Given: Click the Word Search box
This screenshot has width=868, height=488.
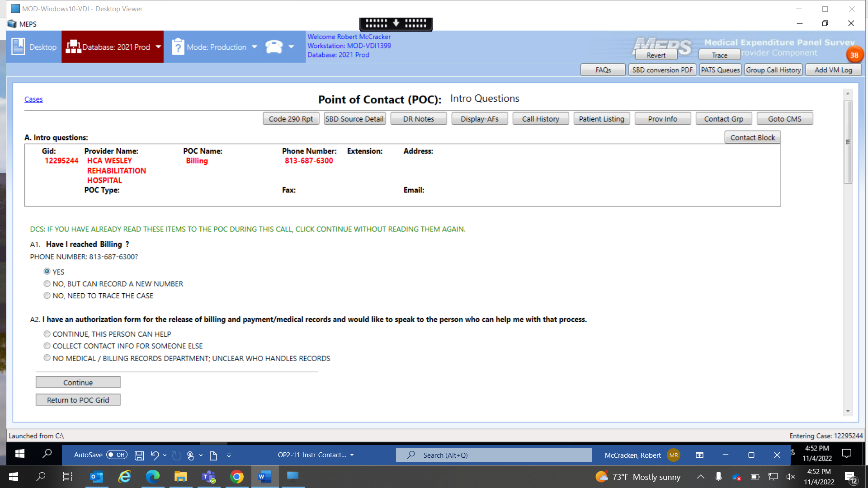Looking at the screenshot, I should pos(494,455).
